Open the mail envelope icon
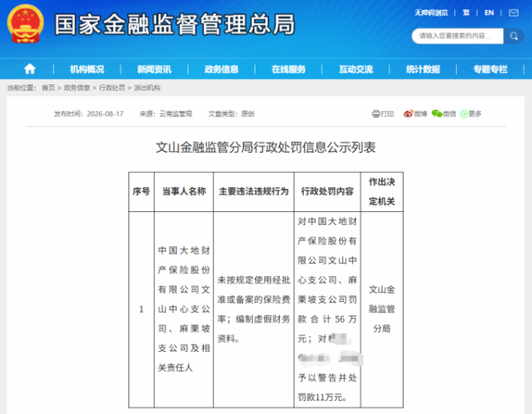This screenshot has height=414, width=532. click(x=514, y=13)
